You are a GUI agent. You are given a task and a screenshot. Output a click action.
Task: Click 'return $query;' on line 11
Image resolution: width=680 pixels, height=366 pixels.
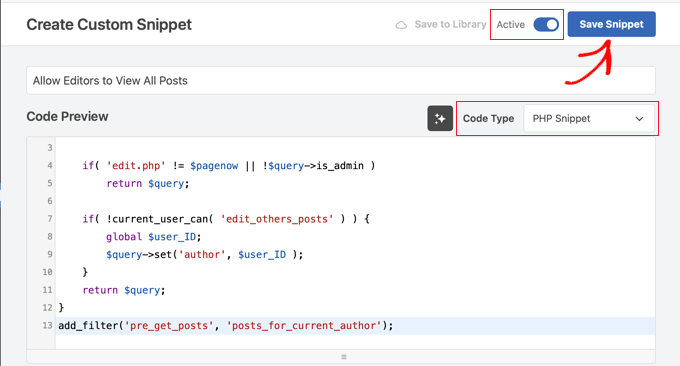124,290
